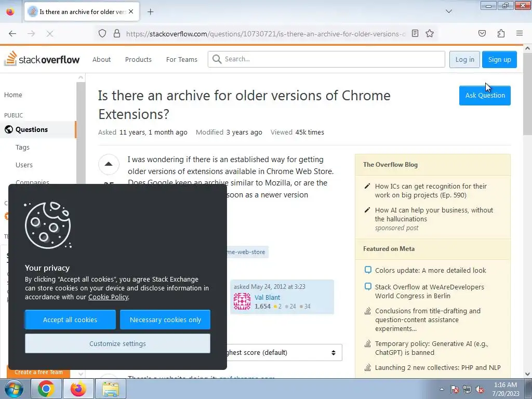Open the Windows Start menu
Screen dimensions: 532x399
pos(14,389)
